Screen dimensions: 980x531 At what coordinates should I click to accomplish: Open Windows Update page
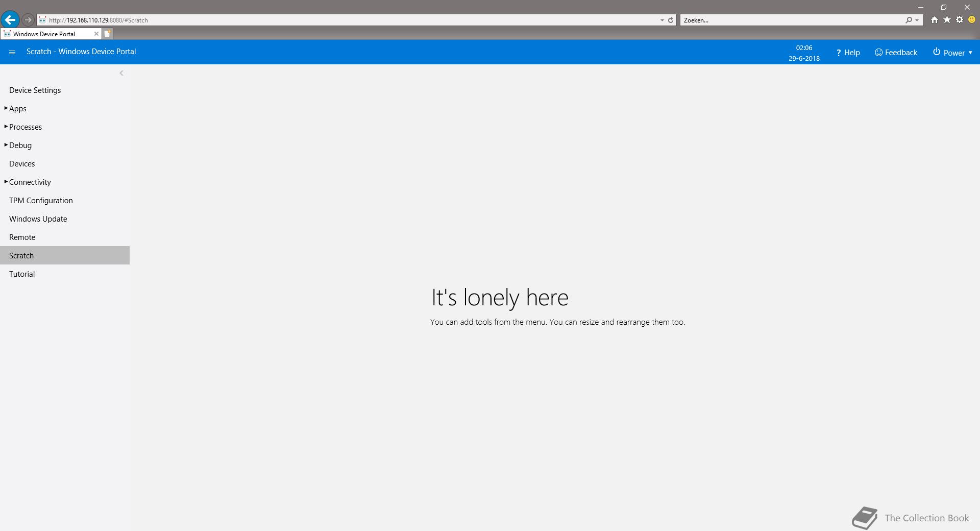pyautogui.click(x=38, y=219)
